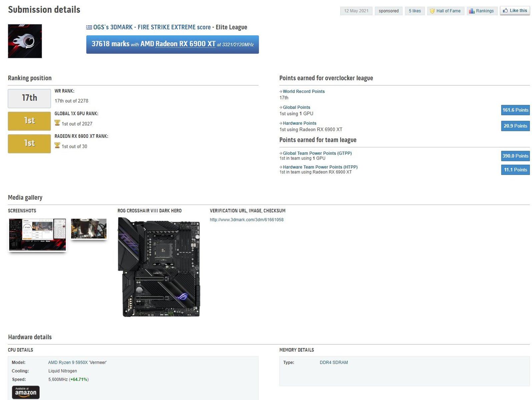Click the trophy icon beside 1st out of 30
The height and width of the screenshot is (400, 532).
tap(57, 146)
